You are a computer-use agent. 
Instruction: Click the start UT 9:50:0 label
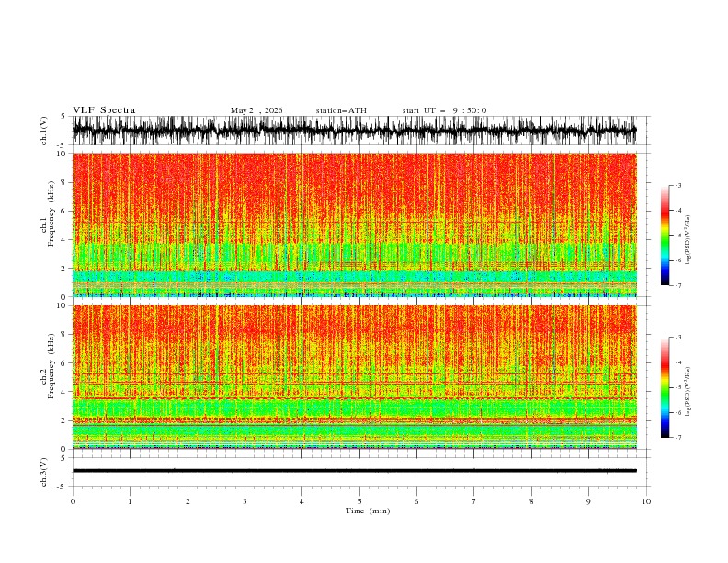click(x=444, y=110)
